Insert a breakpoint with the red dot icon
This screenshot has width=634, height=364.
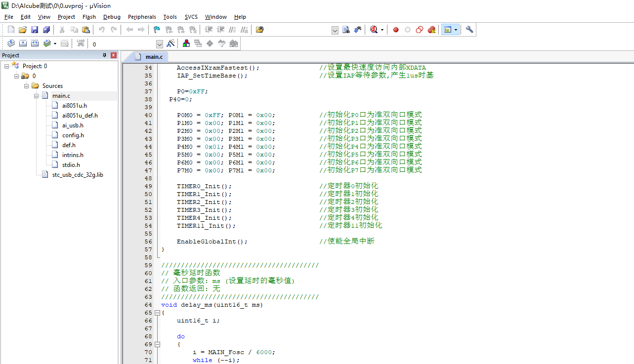(396, 30)
